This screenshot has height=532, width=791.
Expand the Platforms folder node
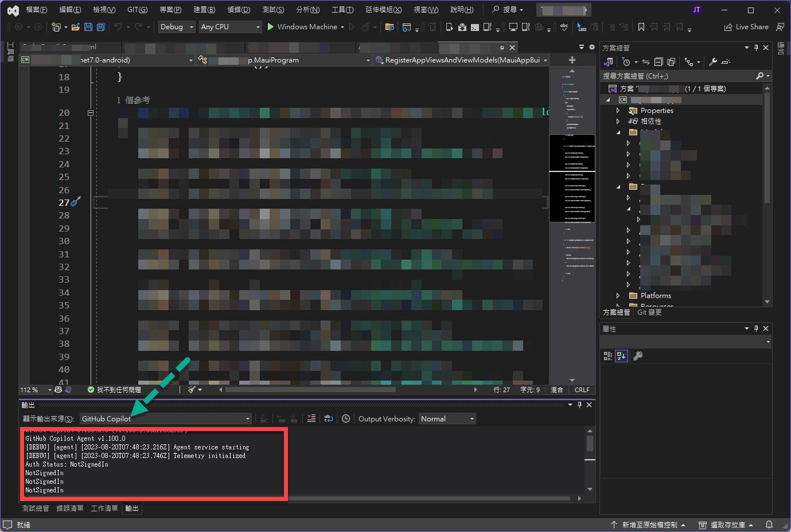618,295
